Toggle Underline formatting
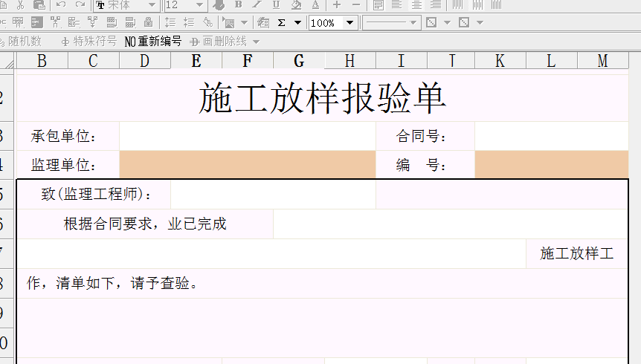 pyautogui.click(x=276, y=4)
